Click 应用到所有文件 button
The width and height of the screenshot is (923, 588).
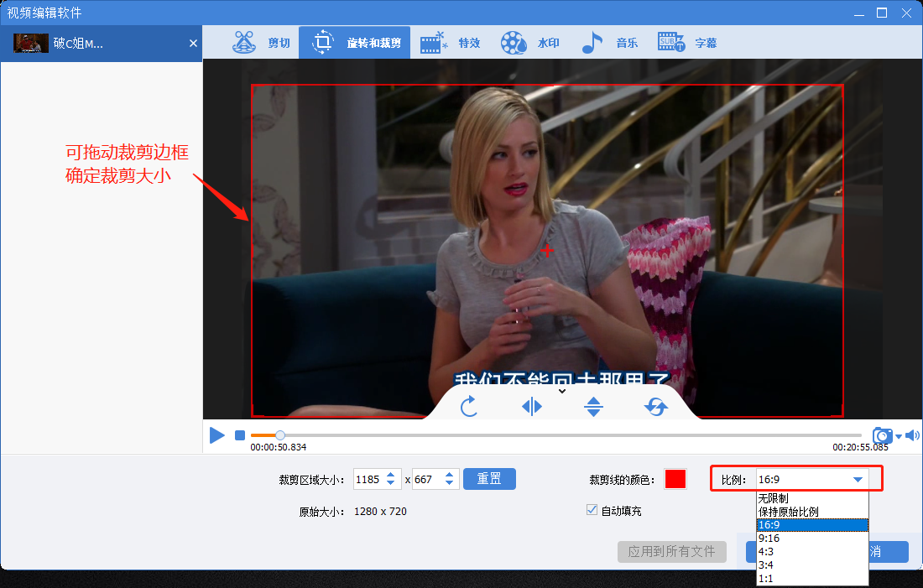(x=671, y=551)
